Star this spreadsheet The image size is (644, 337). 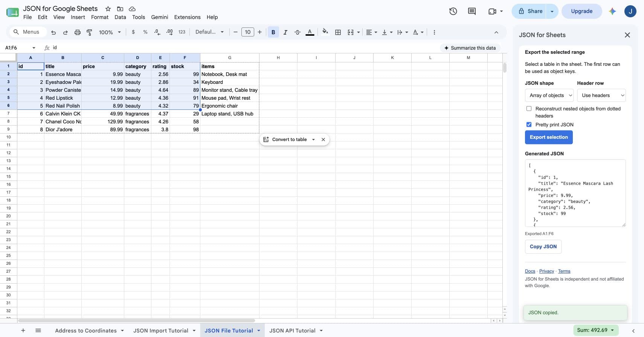tap(108, 9)
